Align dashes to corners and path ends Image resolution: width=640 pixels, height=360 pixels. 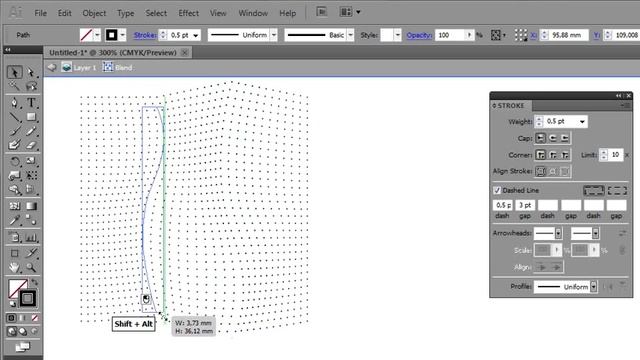click(x=617, y=190)
